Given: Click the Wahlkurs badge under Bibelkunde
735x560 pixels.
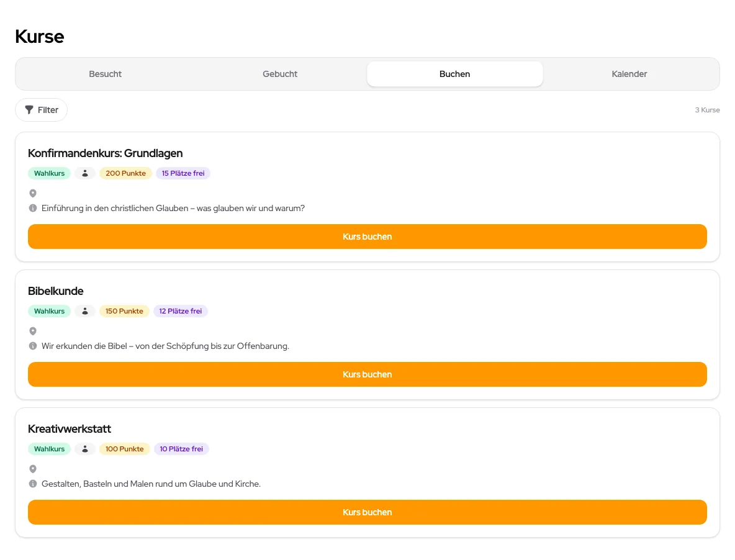Looking at the screenshot, I should click(x=49, y=311).
